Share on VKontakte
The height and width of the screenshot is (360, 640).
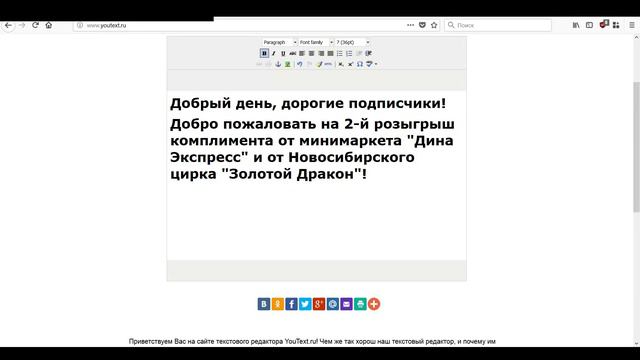tap(264, 304)
